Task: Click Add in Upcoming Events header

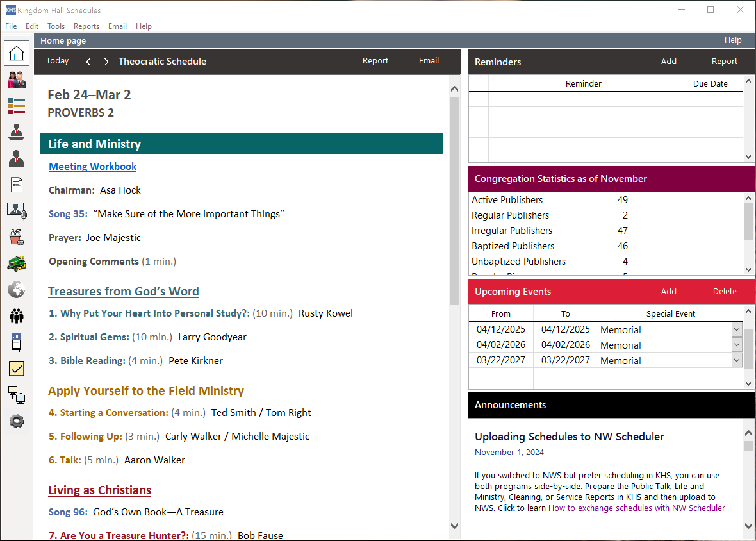Action: 669,291
